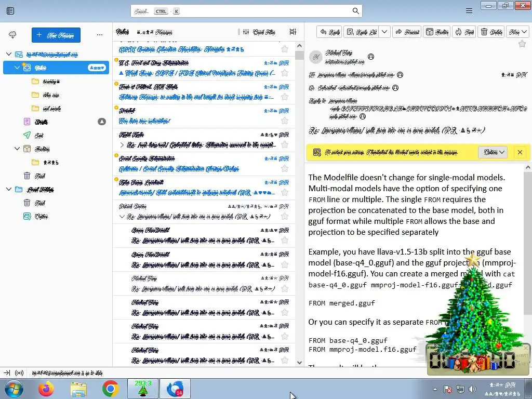Collapse the Archives folder arrow
This screenshot has width=532, height=399.
tap(17, 149)
